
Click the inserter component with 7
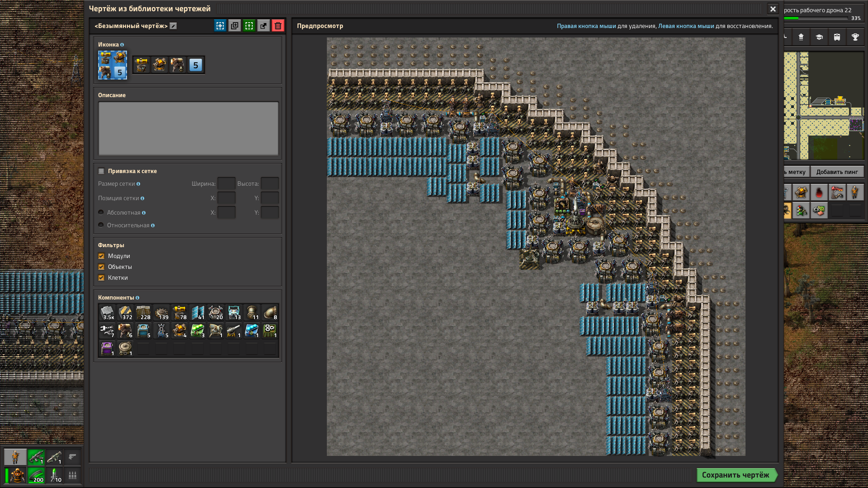point(107,331)
